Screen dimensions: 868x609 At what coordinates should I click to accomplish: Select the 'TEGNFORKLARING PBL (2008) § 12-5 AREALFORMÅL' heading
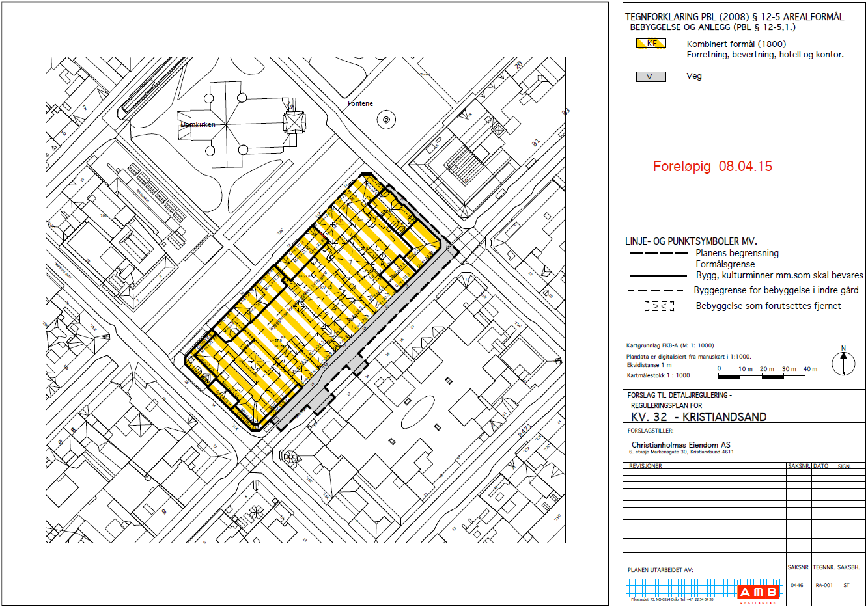pyautogui.click(x=735, y=17)
